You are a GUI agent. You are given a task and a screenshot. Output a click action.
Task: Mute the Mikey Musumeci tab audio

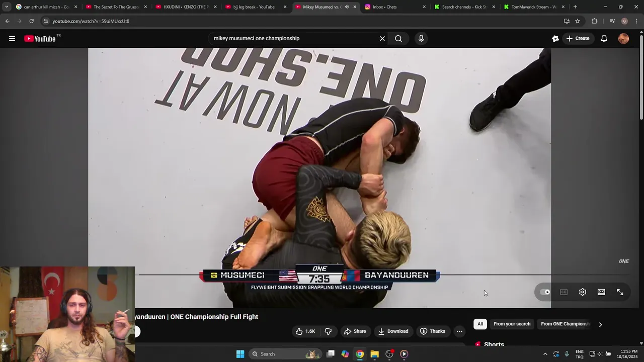pyautogui.click(x=347, y=7)
